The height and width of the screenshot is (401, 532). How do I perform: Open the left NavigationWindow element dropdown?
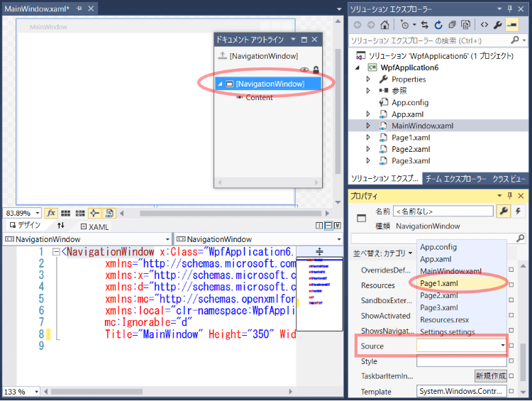(167, 239)
